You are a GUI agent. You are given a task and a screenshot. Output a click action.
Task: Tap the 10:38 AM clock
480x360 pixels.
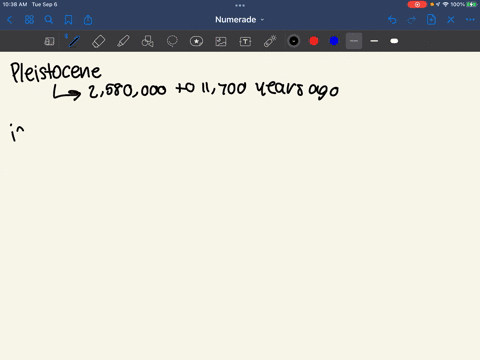(x=15, y=4)
